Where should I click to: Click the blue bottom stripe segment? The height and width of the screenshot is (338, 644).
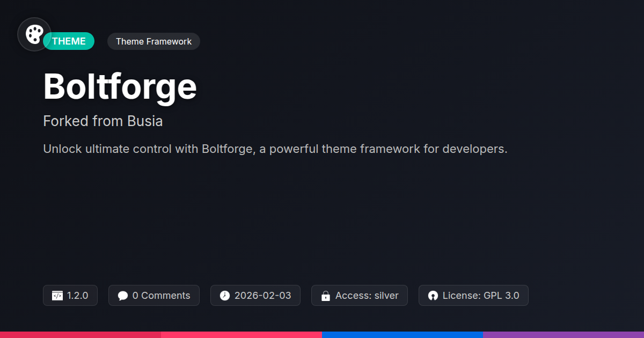click(402, 335)
